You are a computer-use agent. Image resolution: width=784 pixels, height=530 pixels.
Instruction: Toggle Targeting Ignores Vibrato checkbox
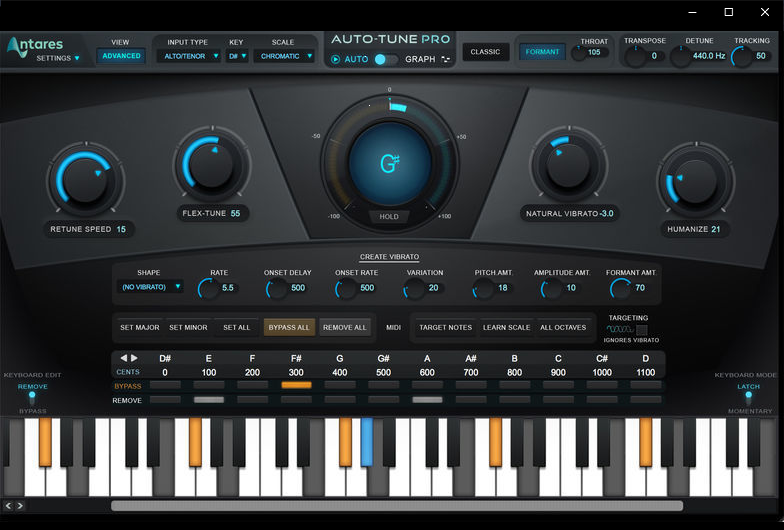click(642, 330)
